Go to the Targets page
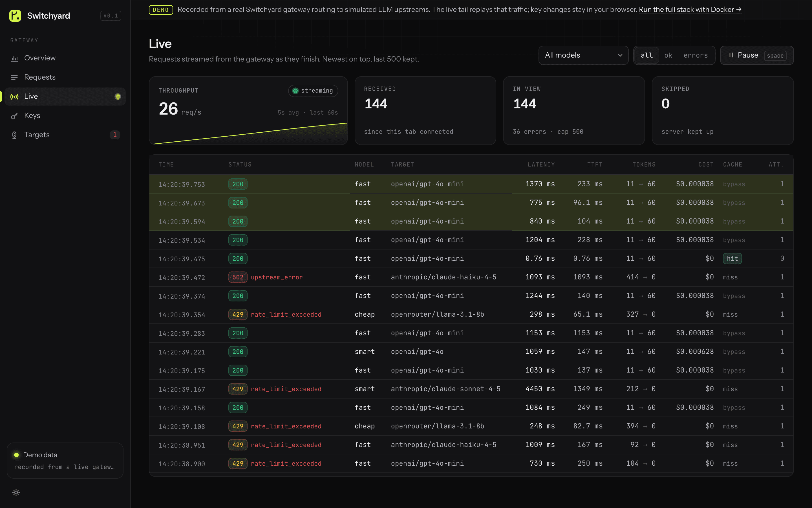This screenshot has width=812, height=508. pos(65,135)
